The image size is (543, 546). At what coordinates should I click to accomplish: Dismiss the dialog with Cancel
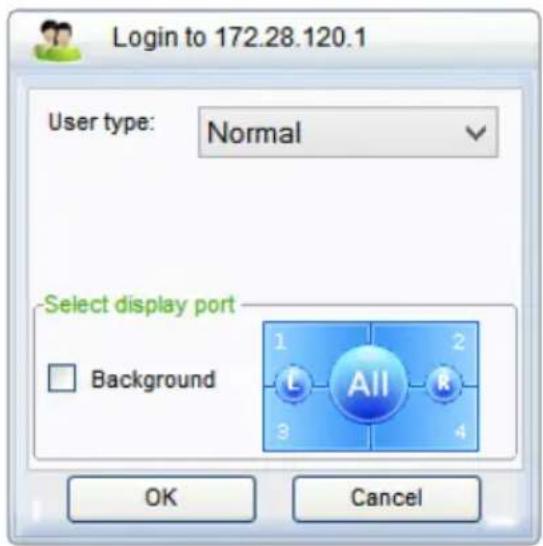(387, 498)
